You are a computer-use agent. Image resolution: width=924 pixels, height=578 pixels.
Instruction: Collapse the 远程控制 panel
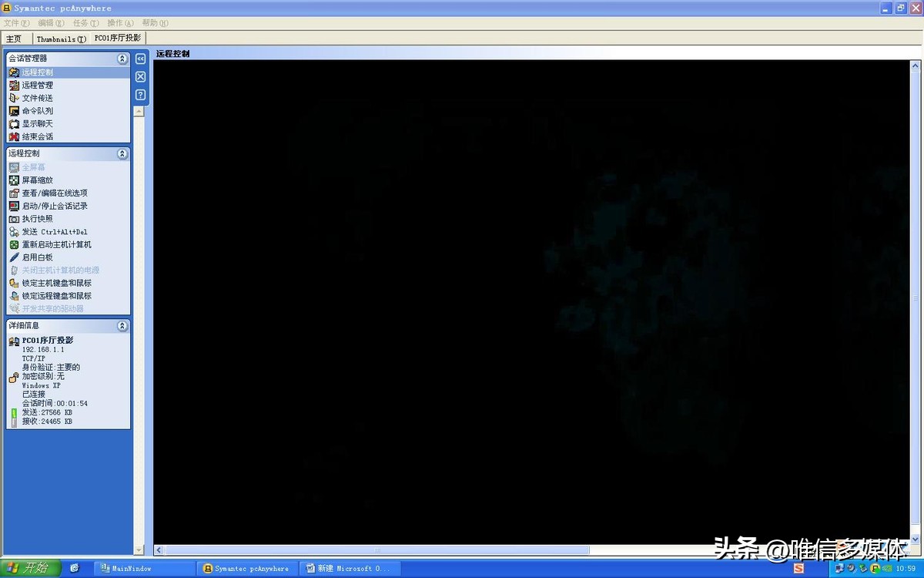[122, 153]
